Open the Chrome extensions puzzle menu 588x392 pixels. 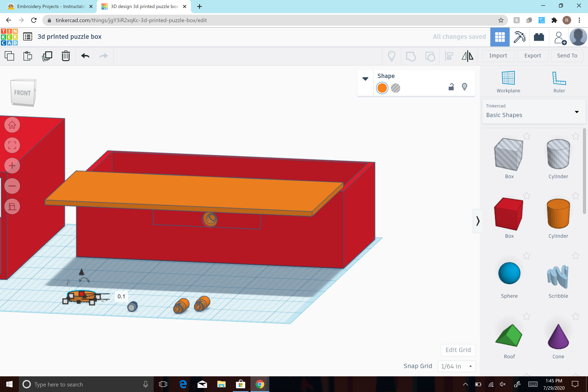(554, 20)
